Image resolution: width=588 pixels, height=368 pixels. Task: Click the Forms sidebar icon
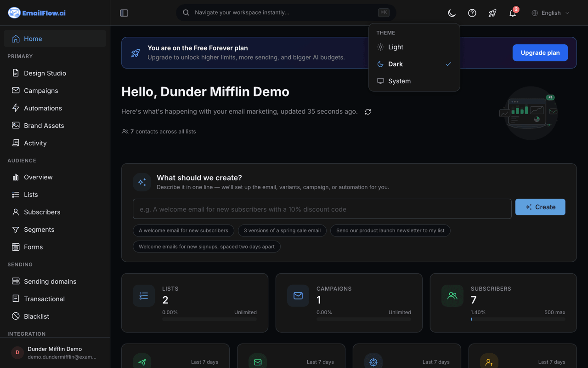pyautogui.click(x=16, y=247)
